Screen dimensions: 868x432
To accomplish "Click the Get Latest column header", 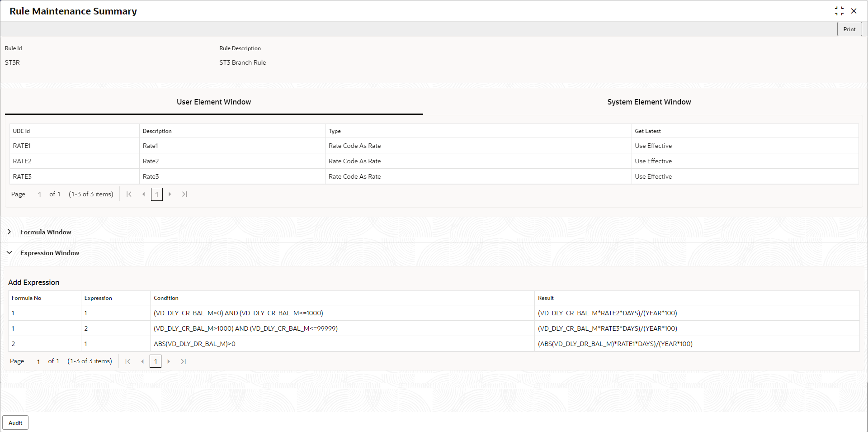I will click(745, 131).
